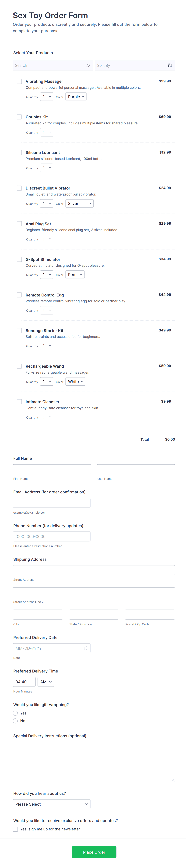Expand Discreet Bullet Vibrator color dropdown
The width and height of the screenshot is (186, 868).
(80, 204)
